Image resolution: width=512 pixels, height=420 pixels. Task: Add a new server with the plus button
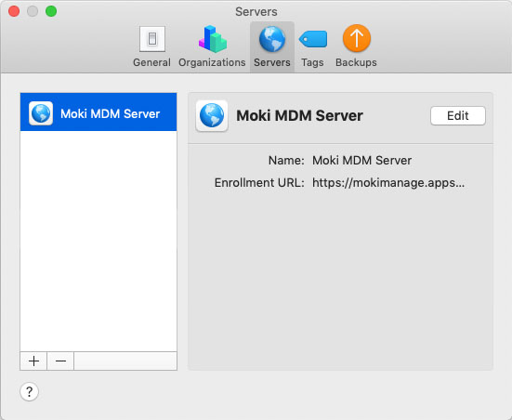point(33,361)
